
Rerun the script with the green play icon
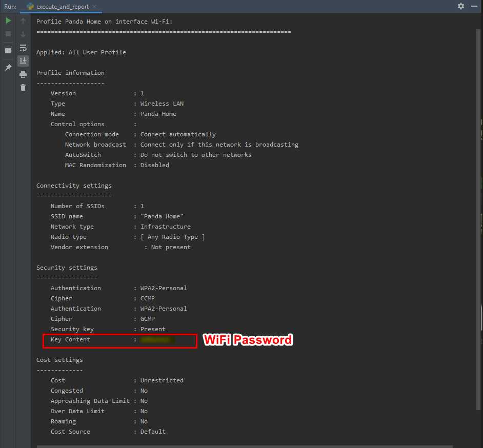click(8, 21)
